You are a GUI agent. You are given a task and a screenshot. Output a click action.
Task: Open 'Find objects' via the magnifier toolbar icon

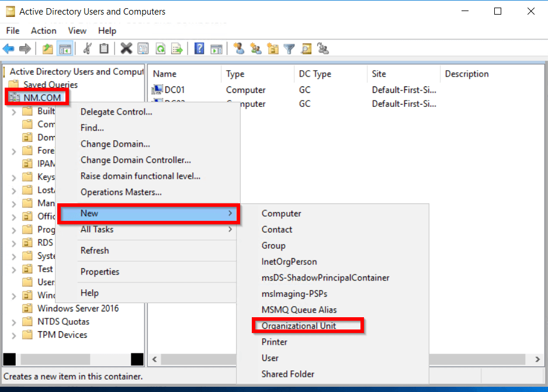coord(306,48)
